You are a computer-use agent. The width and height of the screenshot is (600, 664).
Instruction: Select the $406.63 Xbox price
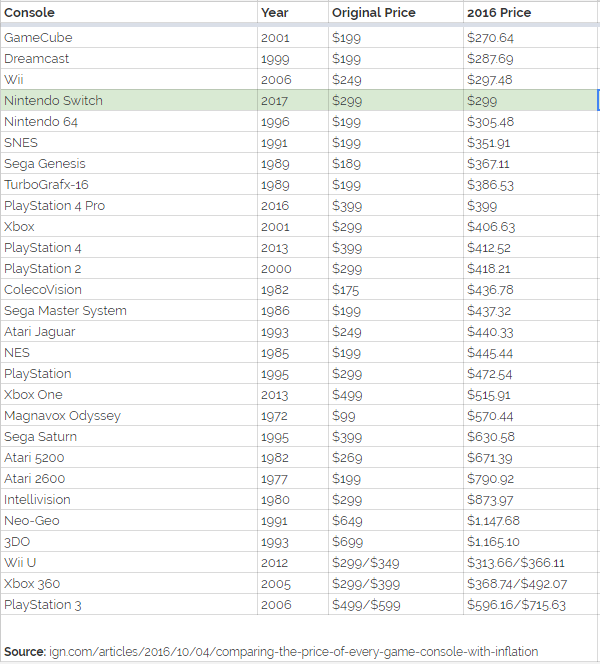[x=530, y=227]
